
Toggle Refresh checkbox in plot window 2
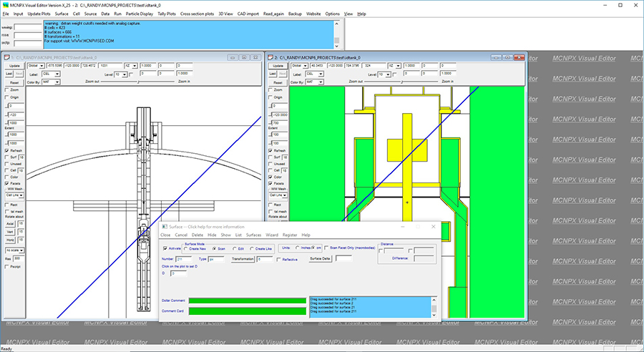[x=270, y=151]
